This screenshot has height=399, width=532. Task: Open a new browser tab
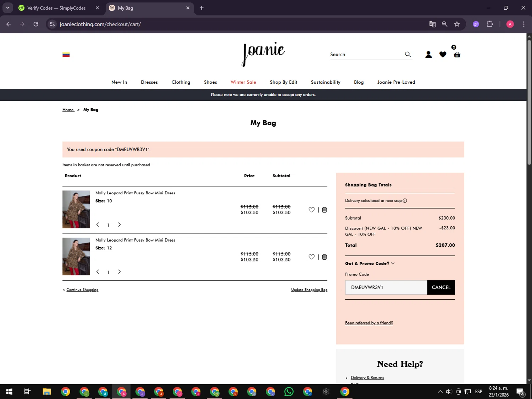point(201,8)
